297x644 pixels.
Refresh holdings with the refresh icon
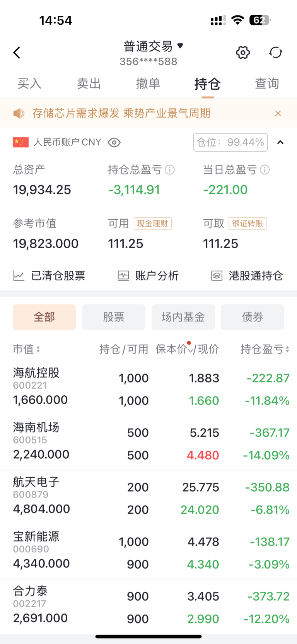(x=276, y=53)
